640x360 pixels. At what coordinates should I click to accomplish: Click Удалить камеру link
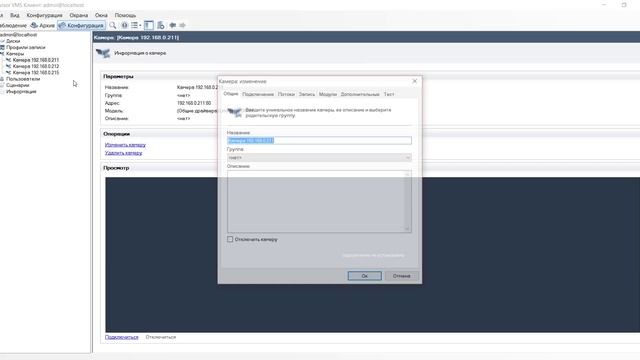pos(124,153)
